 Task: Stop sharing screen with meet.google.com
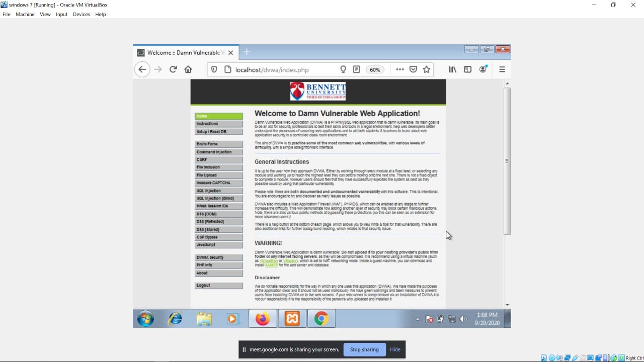[364, 349]
